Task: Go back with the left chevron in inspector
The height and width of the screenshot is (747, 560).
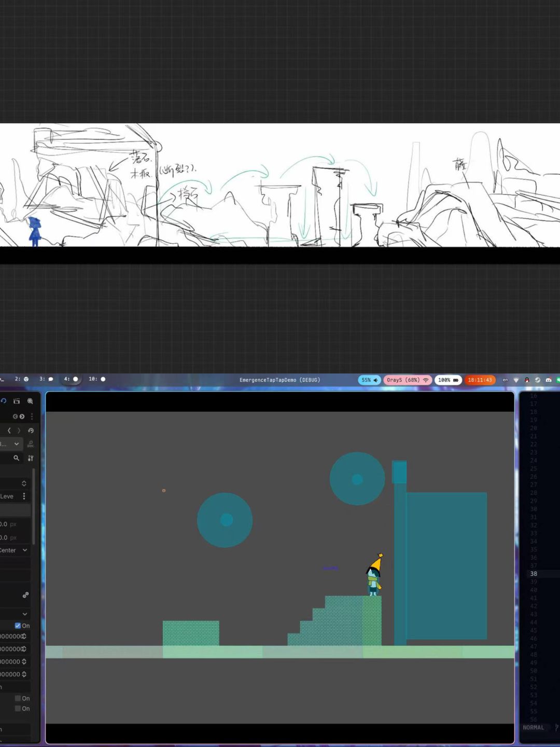Action: click(9, 431)
